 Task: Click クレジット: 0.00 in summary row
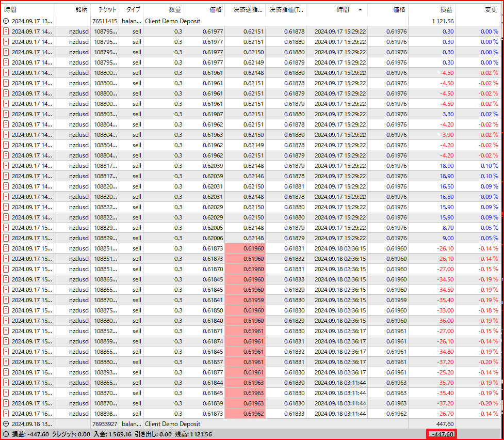tap(71, 434)
